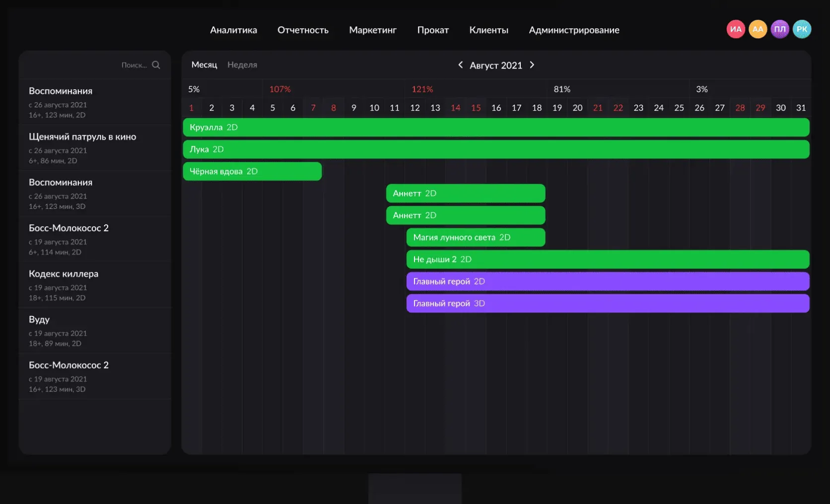
Task: Select day 12 in the calendar header
Action: [x=415, y=108]
